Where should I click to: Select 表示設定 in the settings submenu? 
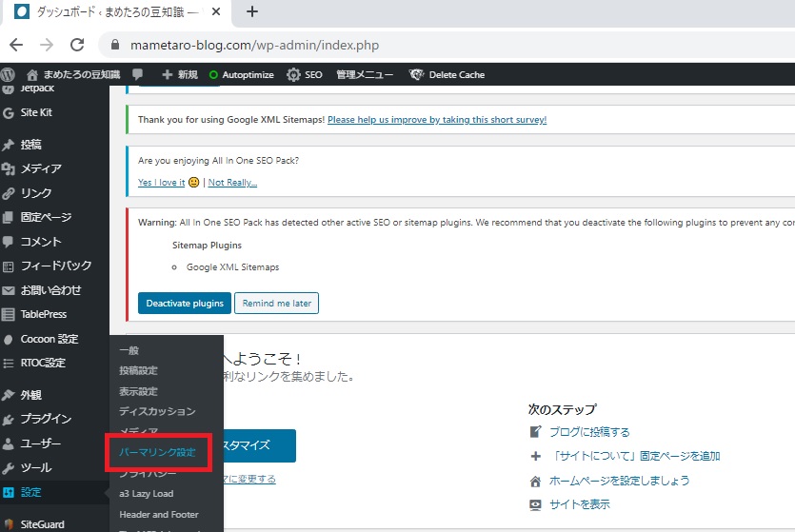(138, 392)
